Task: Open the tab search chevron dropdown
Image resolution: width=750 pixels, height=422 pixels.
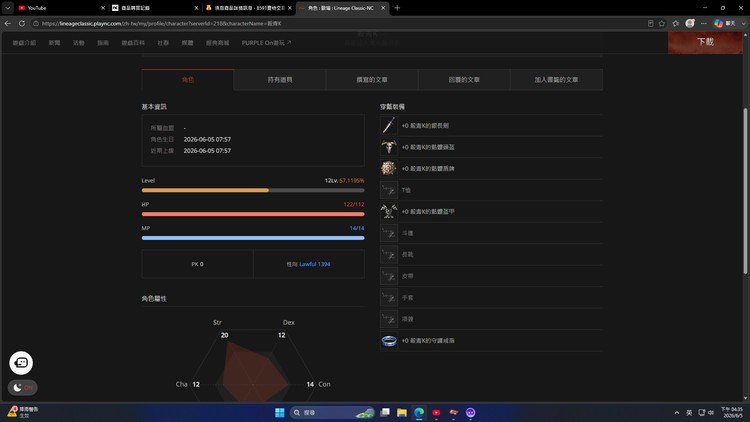Action: click(x=8, y=8)
